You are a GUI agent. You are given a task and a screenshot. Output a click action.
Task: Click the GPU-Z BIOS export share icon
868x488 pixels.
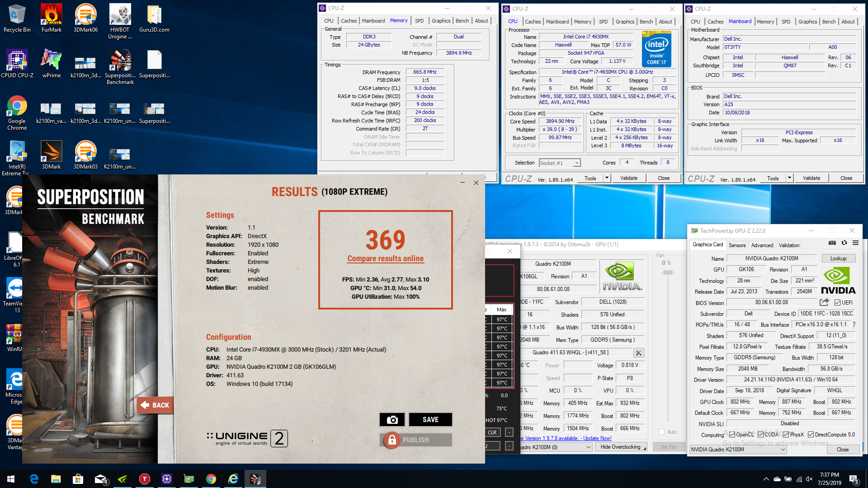[824, 302]
